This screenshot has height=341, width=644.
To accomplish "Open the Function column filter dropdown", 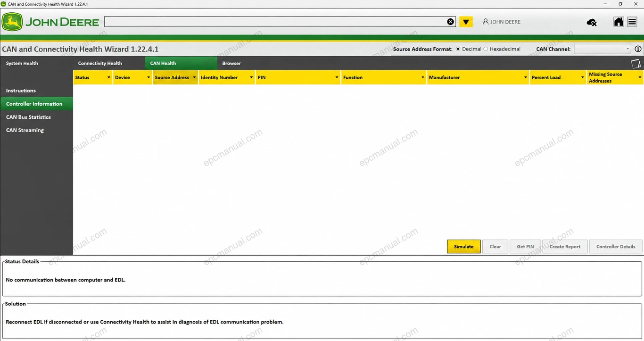I will 423,77.
